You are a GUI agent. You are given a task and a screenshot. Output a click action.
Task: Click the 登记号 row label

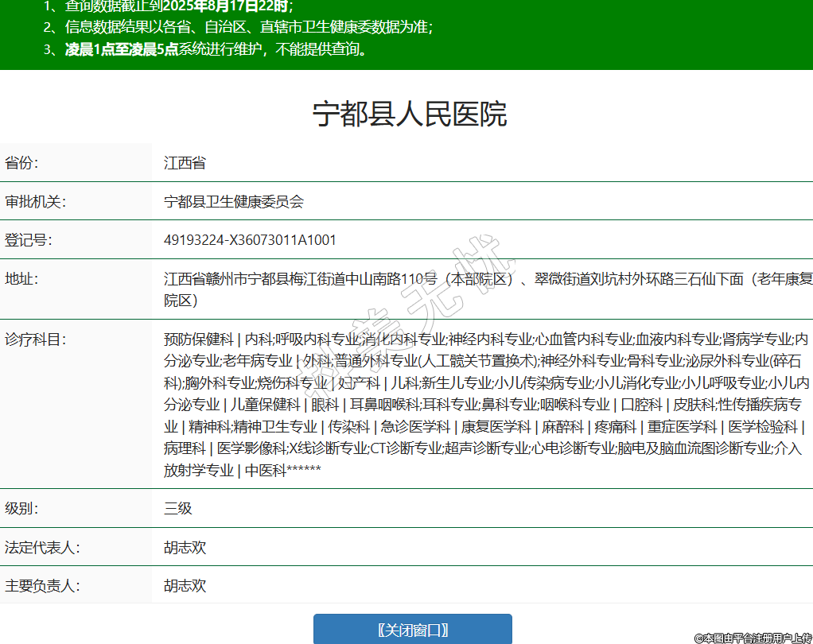28,240
